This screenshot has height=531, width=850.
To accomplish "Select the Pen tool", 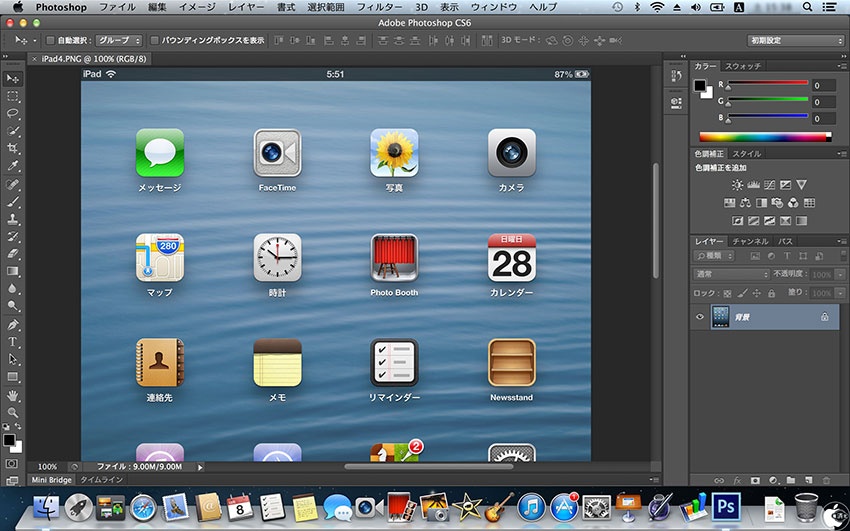I will [x=12, y=325].
